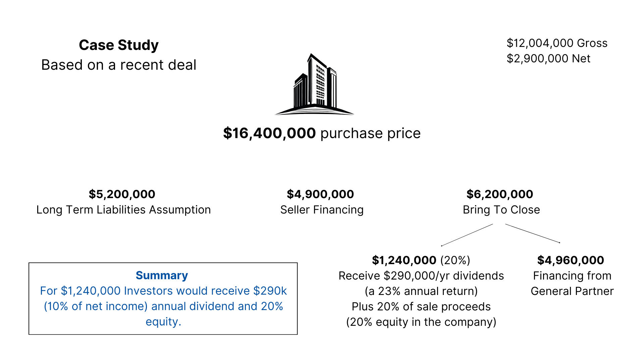Screen dimensions: 644x362
Task: Click the black office building icon
Action: [x=314, y=85]
